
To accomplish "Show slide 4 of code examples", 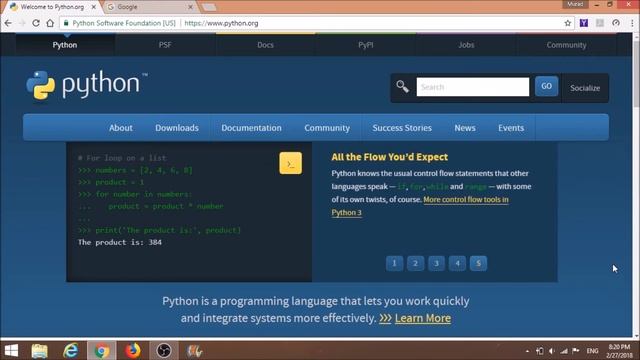I will pos(458,263).
